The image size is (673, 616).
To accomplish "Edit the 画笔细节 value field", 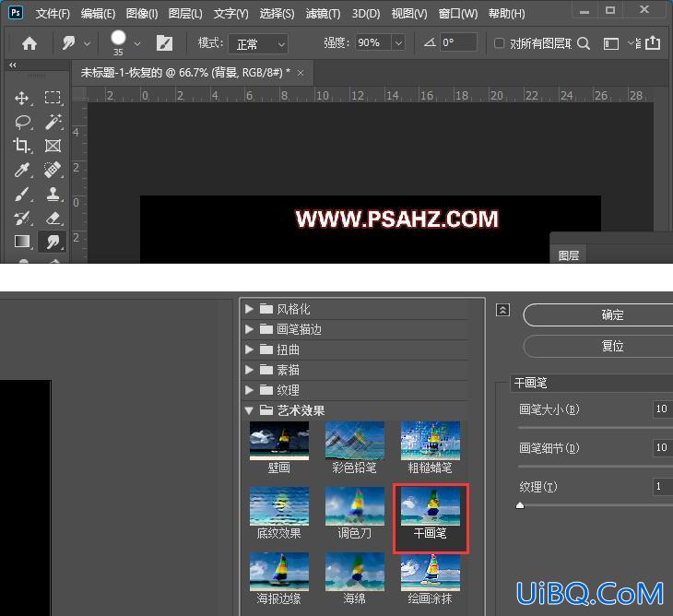I will point(662,448).
